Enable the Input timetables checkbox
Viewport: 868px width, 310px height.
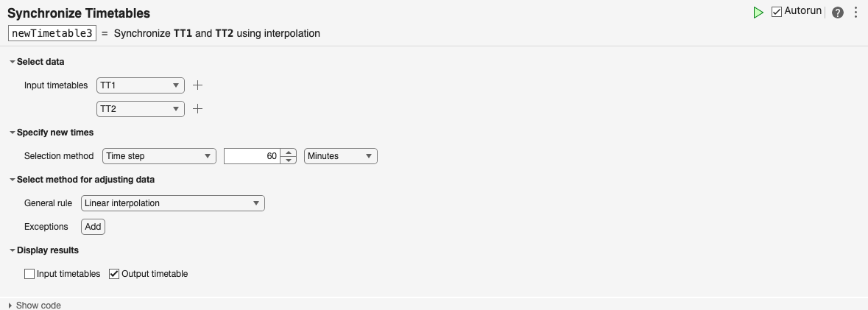point(29,274)
